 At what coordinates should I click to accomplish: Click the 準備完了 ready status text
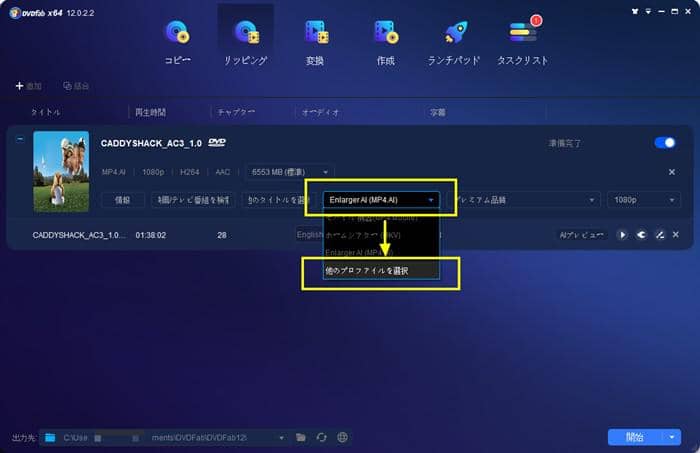pyautogui.click(x=565, y=143)
